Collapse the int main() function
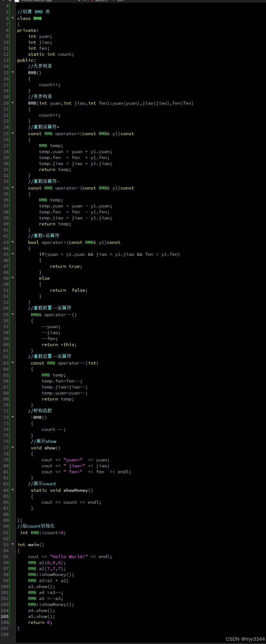This screenshot has height=644, width=266. (x=13, y=544)
